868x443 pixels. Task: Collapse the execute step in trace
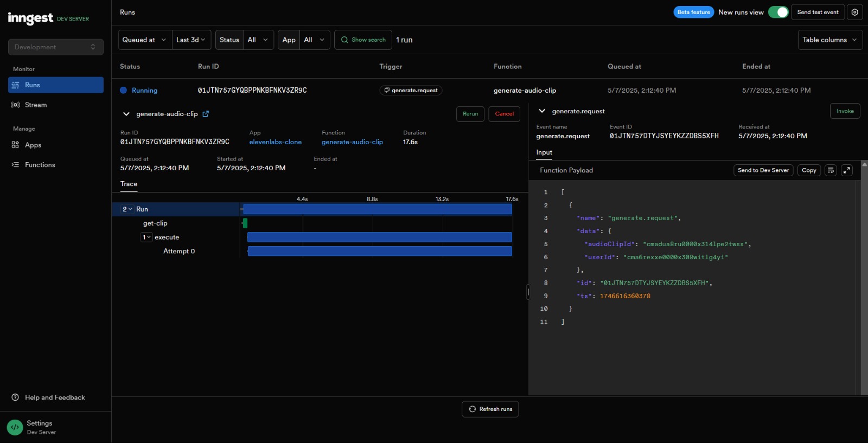click(146, 237)
